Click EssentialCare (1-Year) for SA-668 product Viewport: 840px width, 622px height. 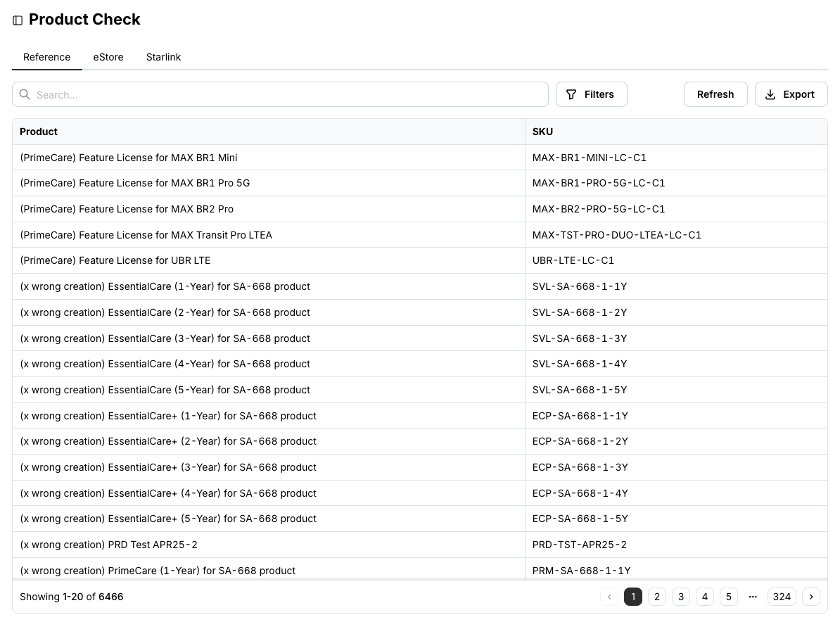(x=165, y=286)
